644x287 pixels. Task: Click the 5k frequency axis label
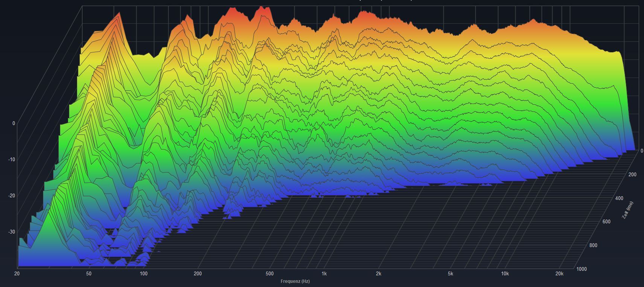tap(451, 274)
